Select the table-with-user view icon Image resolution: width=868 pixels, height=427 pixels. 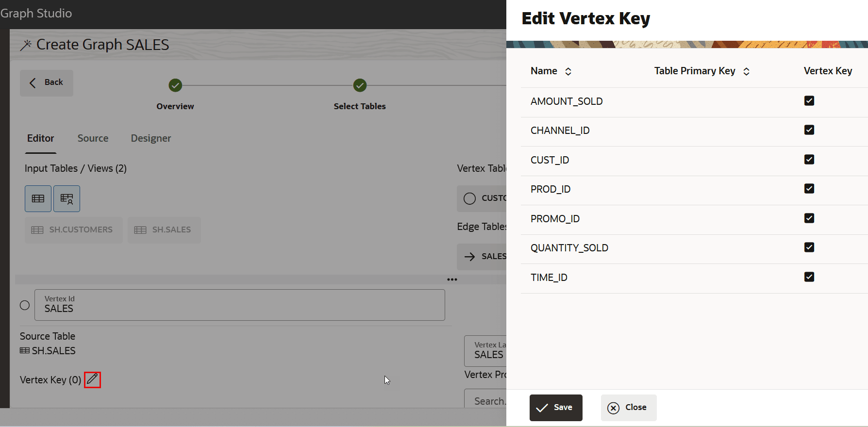click(67, 198)
